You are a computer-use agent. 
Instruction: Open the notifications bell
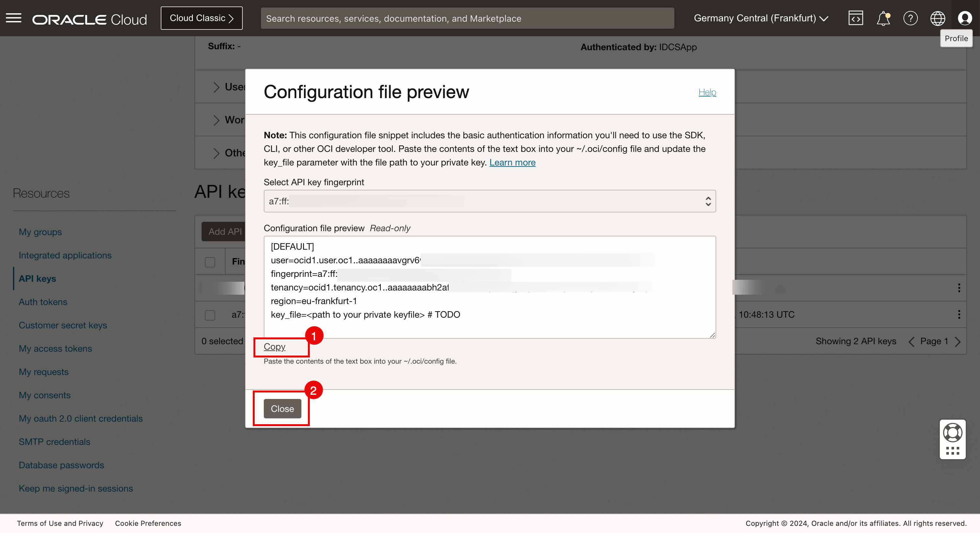[883, 18]
